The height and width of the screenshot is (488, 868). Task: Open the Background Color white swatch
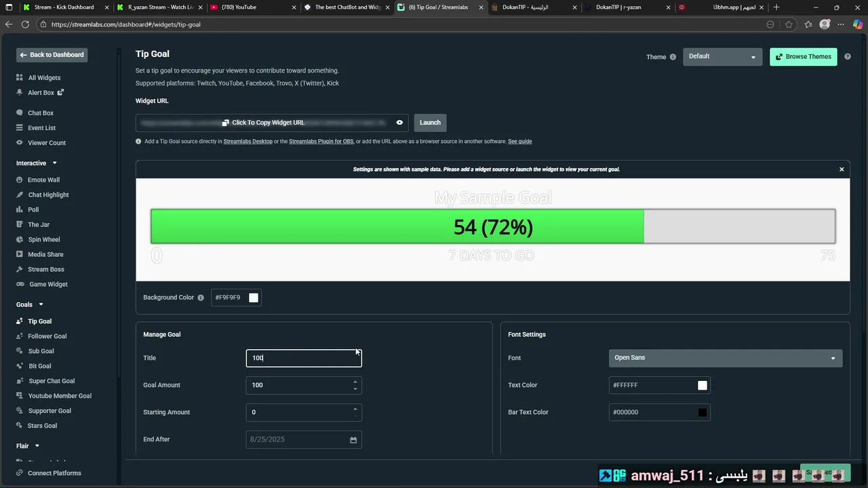[254, 298]
